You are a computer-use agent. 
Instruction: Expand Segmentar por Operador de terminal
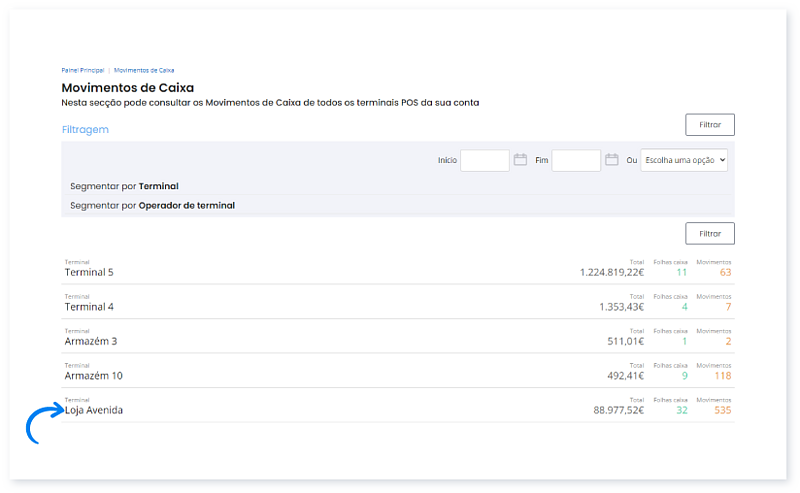(x=152, y=205)
